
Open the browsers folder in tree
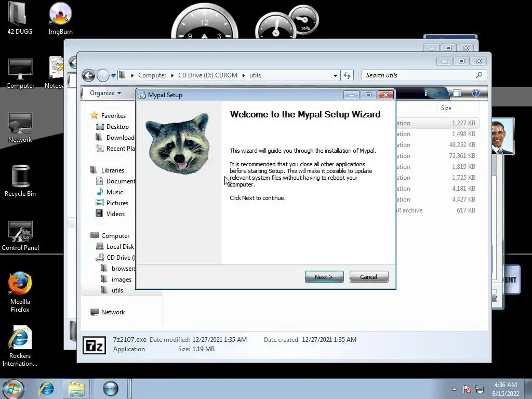pos(118,269)
